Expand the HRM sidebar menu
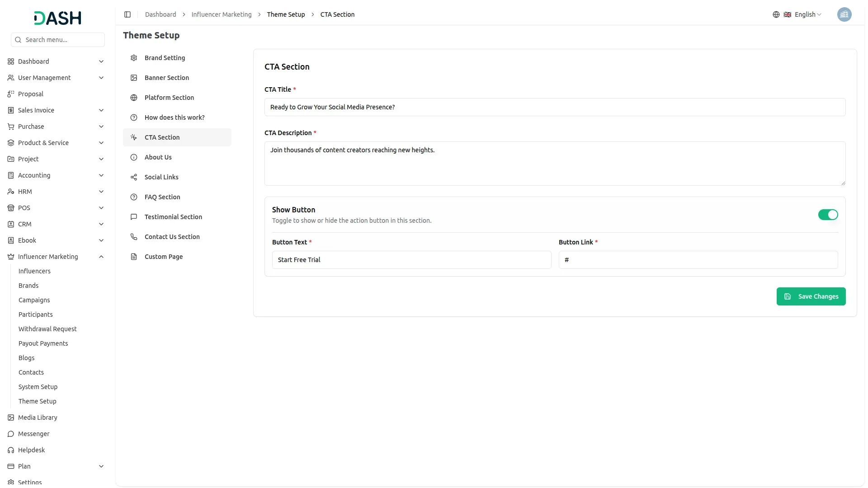The width and height of the screenshot is (868, 488). tap(101, 192)
